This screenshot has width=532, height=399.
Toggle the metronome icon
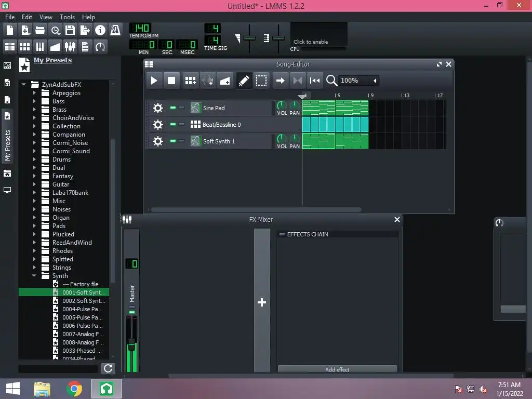pyautogui.click(x=115, y=30)
